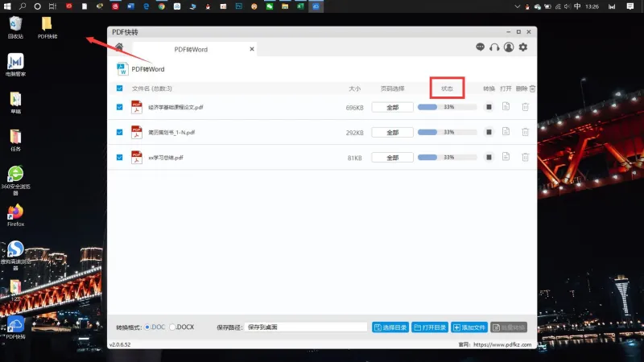This screenshot has height=362, width=644.
Task: Delete 简历策划书_1-N.pdf from the list
Action: [526, 132]
